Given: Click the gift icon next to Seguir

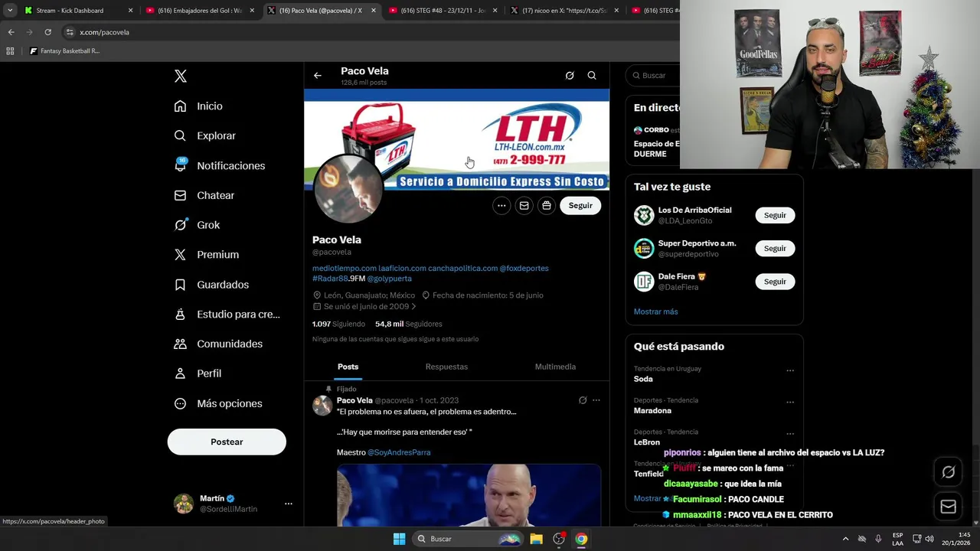Looking at the screenshot, I should pyautogui.click(x=546, y=205).
